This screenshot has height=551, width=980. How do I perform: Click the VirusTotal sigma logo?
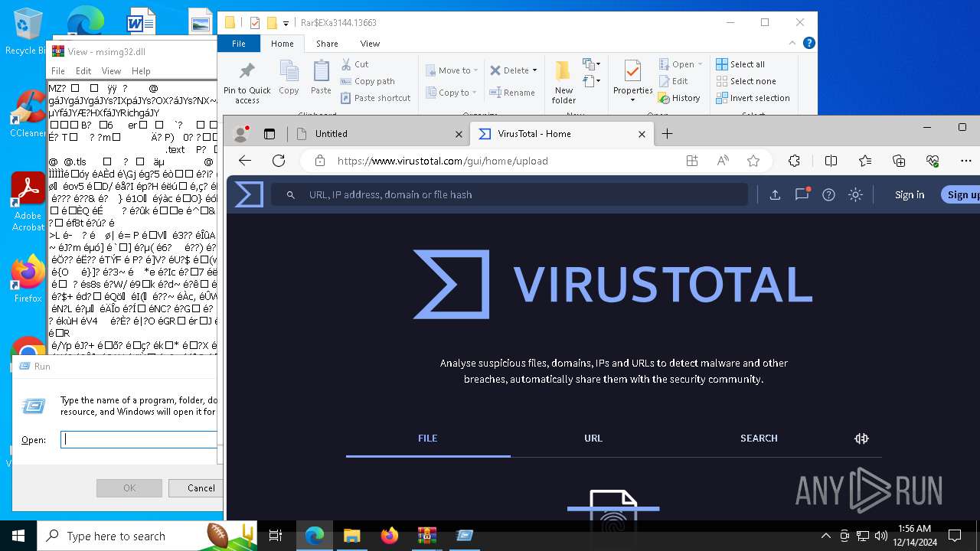pyautogui.click(x=249, y=194)
